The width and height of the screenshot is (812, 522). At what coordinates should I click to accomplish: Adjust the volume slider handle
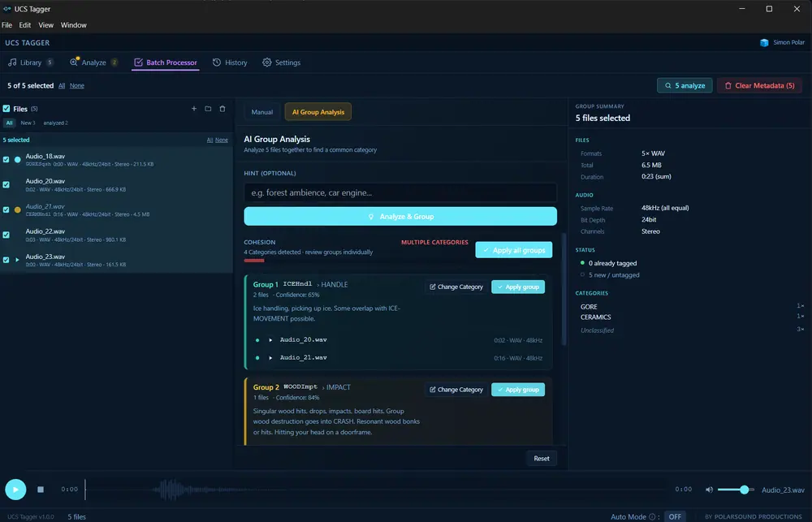tap(744, 490)
